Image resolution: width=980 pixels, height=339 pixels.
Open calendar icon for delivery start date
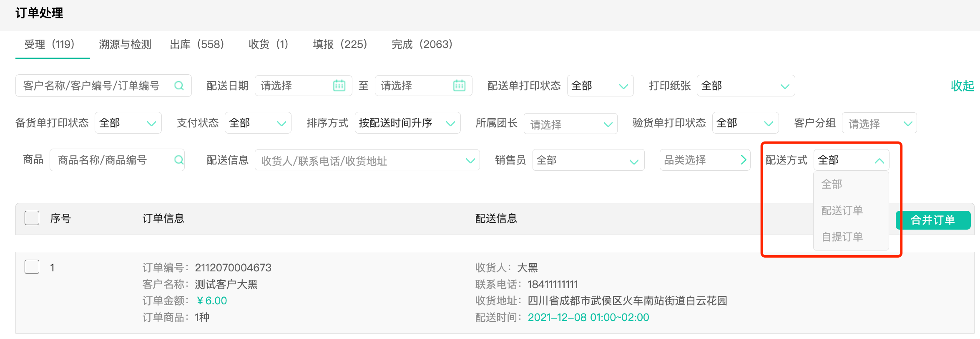[x=339, y=86]
